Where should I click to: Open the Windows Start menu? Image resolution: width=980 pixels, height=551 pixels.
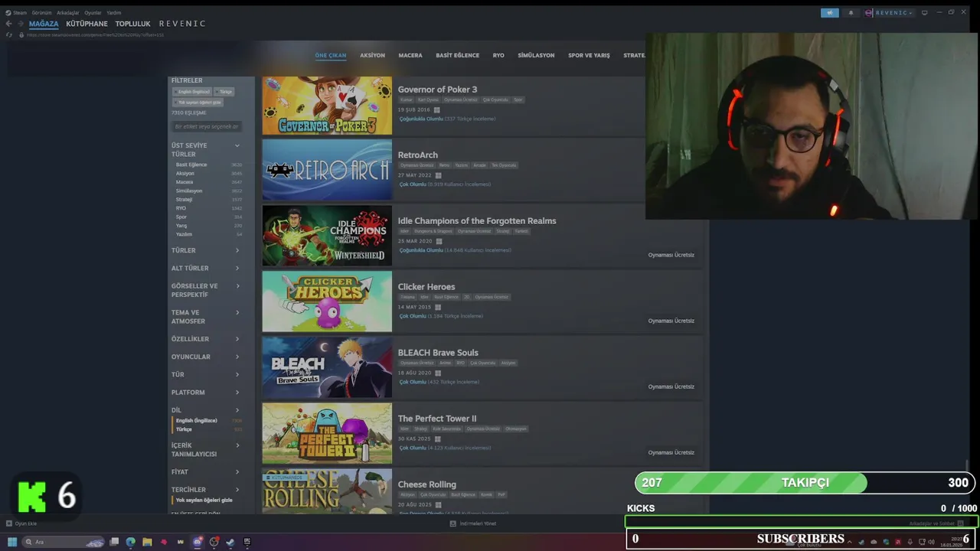(12, 542)
